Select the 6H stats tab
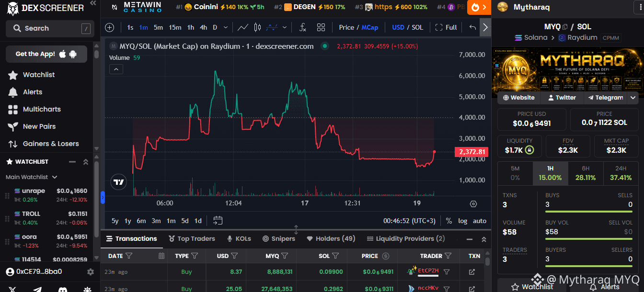 click(x=586, y=173)
